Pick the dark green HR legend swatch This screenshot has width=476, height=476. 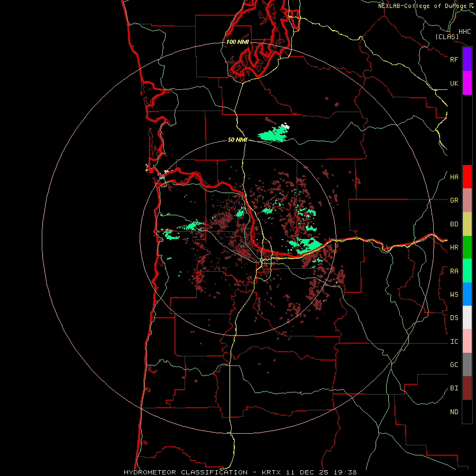467,248
